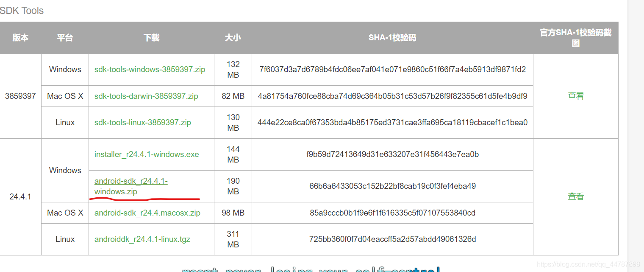The image size is (644, 272).
Task: Select hash 725bb360f0f7d04eaccff5a2d57abdd49061326d
Action: pyautogui.click(x=392, y=239)
